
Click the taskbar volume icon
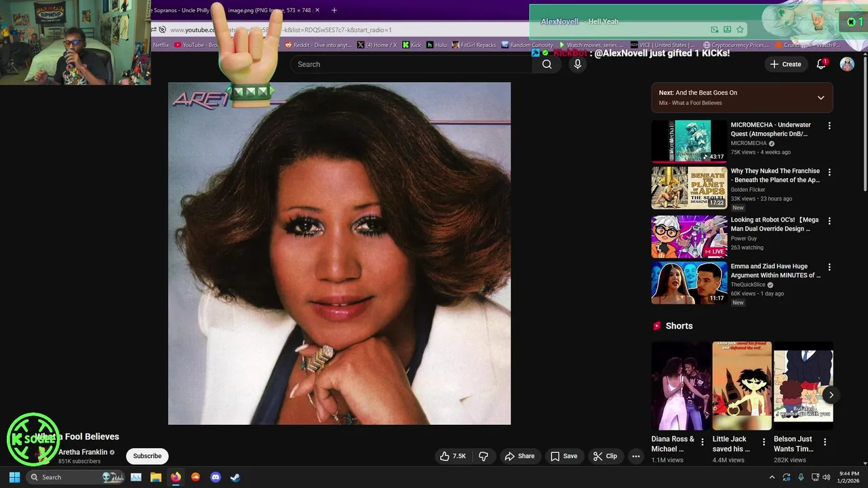tap(826, 477)
